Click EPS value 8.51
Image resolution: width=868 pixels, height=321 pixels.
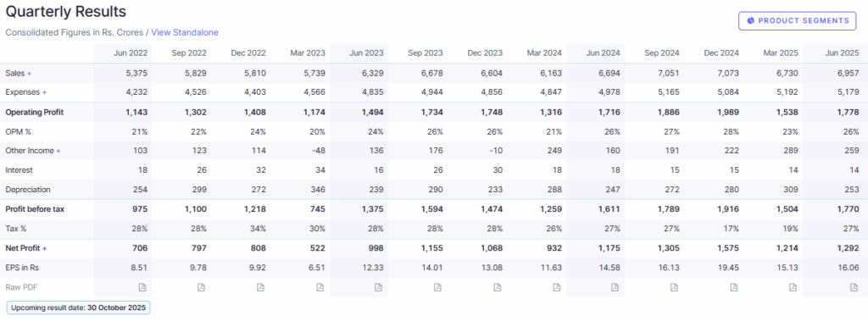[139, 268]
